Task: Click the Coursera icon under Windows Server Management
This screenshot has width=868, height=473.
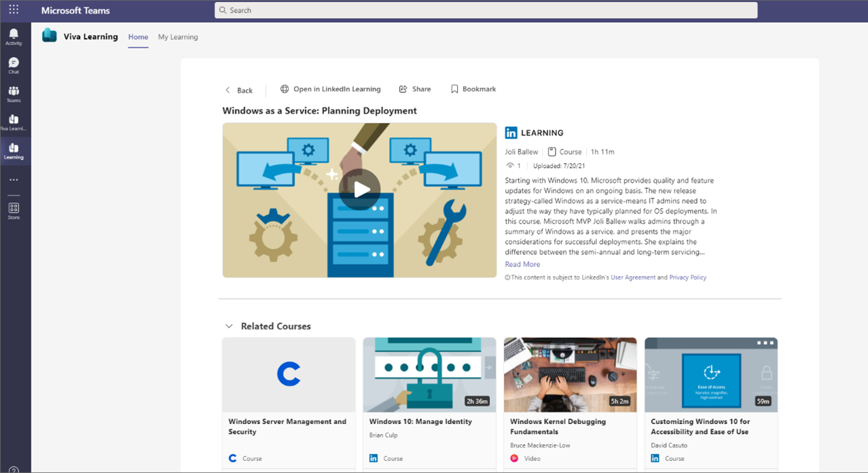Action: coord(232,458)
